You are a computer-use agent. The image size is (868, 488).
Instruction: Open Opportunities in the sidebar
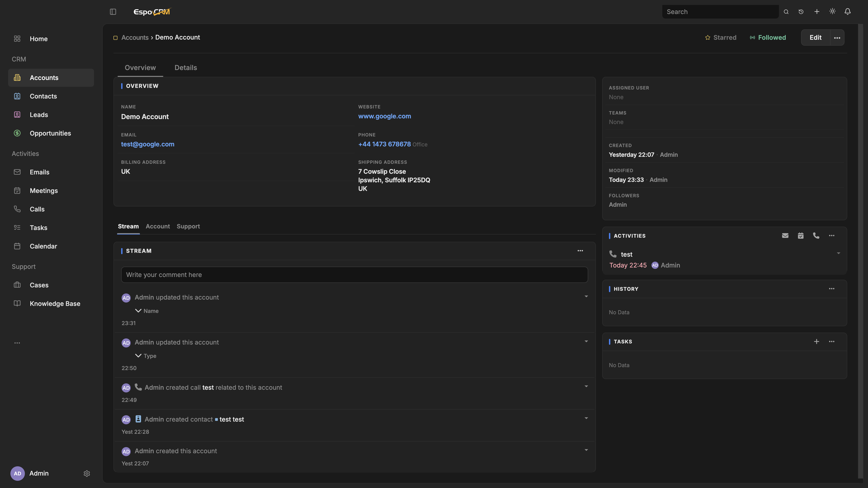click(x=51, y=133)
